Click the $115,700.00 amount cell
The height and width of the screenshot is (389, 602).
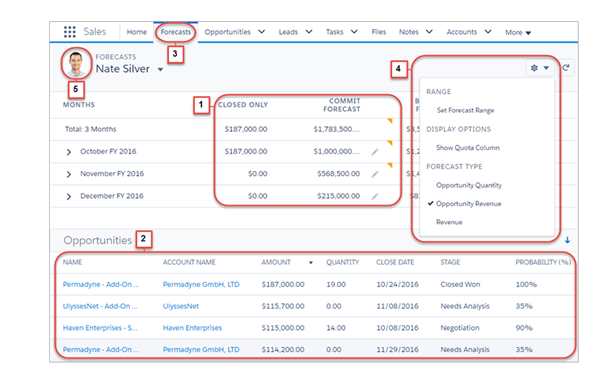pyautogui.click(x=283, y=306)
